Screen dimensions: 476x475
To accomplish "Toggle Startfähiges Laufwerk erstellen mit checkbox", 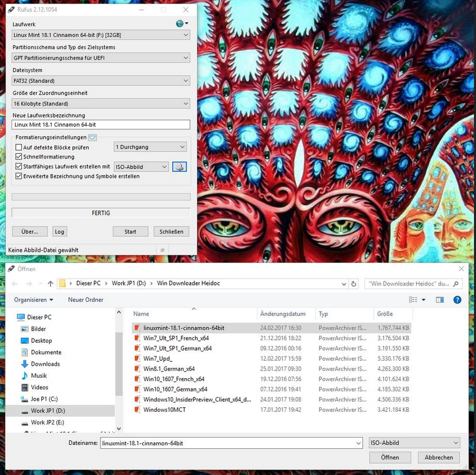I will pyautogui.click(x=19, y=167).
